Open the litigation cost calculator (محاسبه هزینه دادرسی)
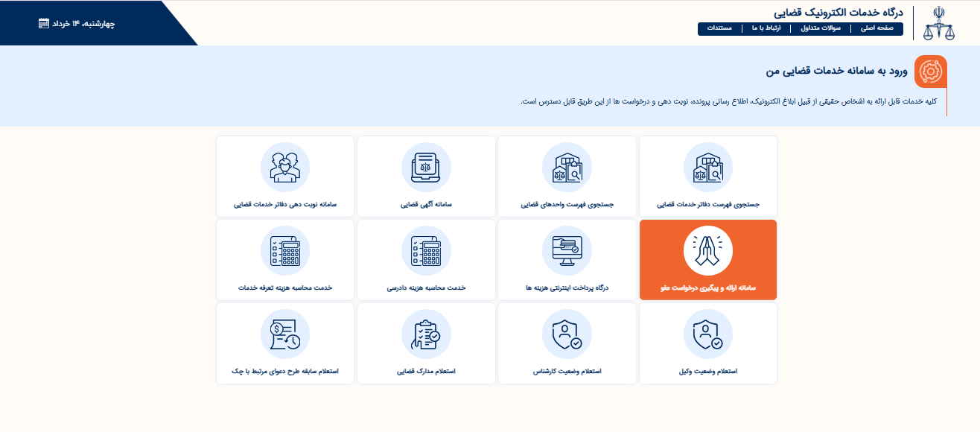The width and height of the screenshot is (980, 432). pyautogui.click(x=425, y=251)
